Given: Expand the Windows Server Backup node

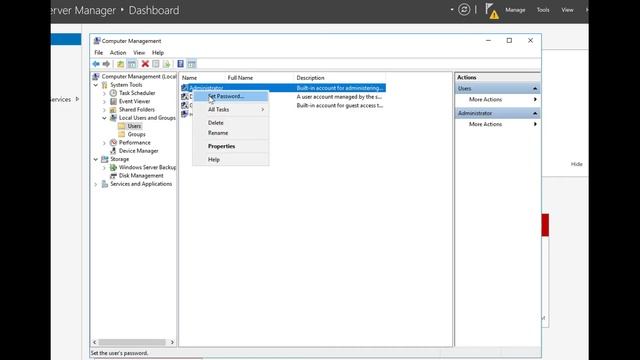Looking at the screenshot, I should click(x=104, y=167).
